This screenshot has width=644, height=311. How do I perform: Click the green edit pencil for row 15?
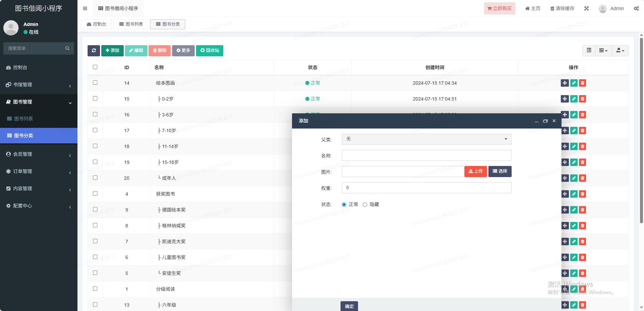(574, 99)
